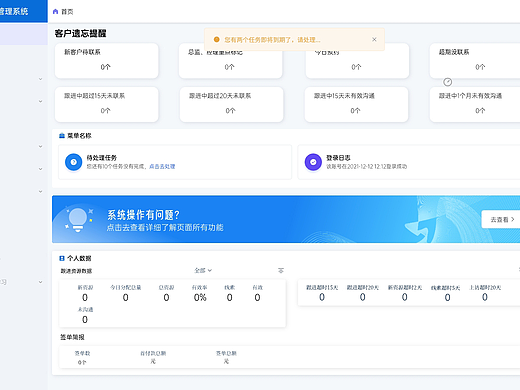Click the small clock icon below 超期没联系 card
Image resolution: width=520 pixels, height=390 pixels.
click(x=447, y=82)
